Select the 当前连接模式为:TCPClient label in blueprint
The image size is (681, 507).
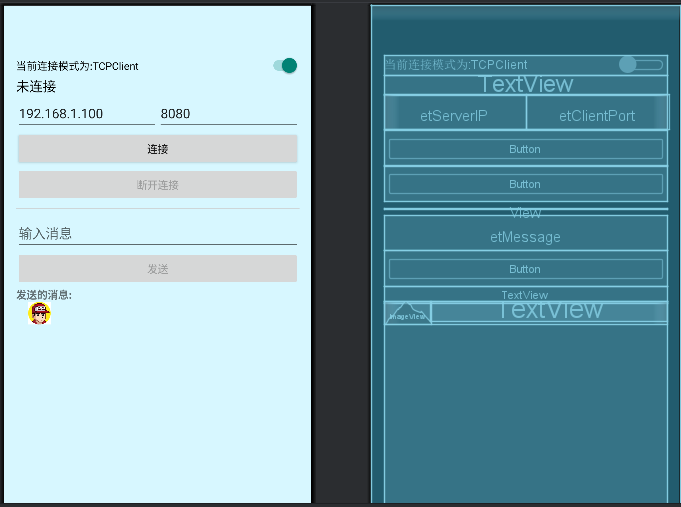[456, 65]
